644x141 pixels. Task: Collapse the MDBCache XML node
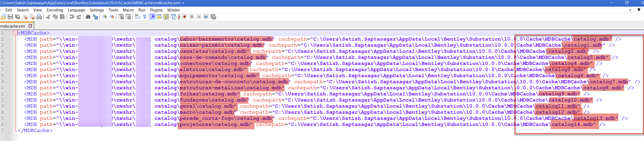[15, 33]
